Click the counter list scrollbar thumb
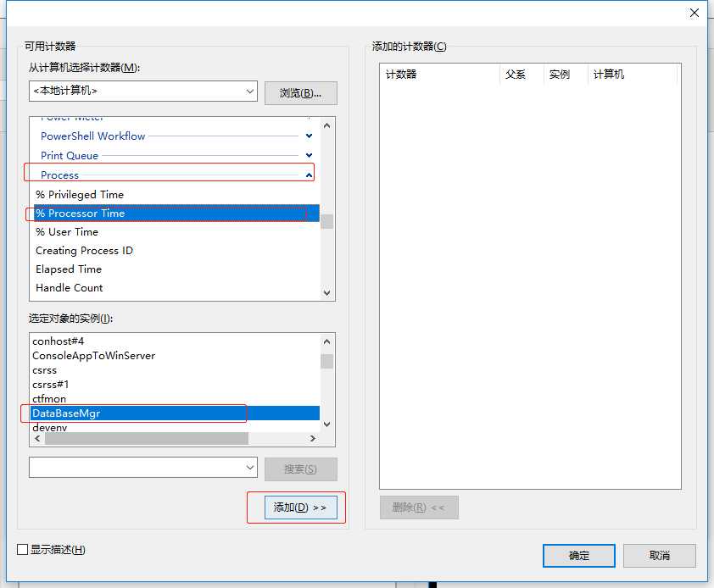The height and width of the screenshot is (588, 714). pyautogui.click(x=327, y=222)
